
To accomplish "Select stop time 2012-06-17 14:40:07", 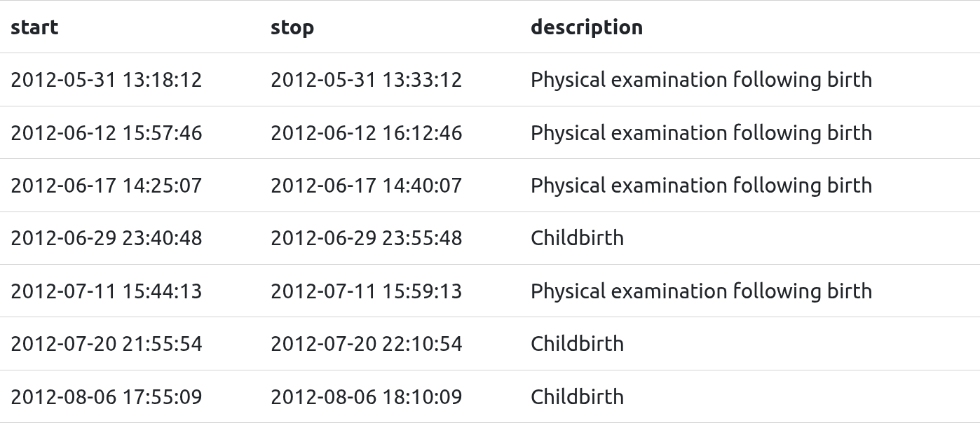I will 366,186.
